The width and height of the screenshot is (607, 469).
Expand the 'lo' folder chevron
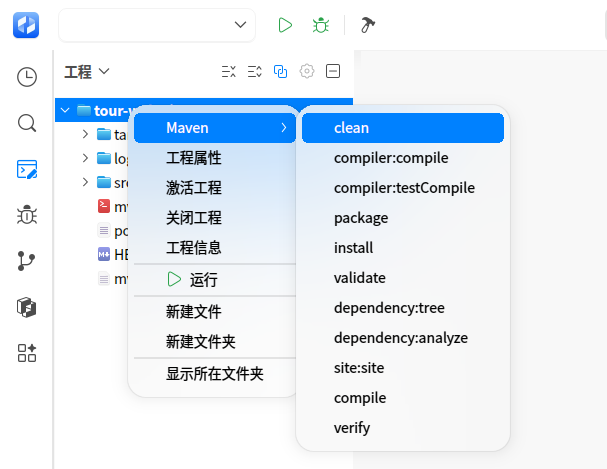85,158
